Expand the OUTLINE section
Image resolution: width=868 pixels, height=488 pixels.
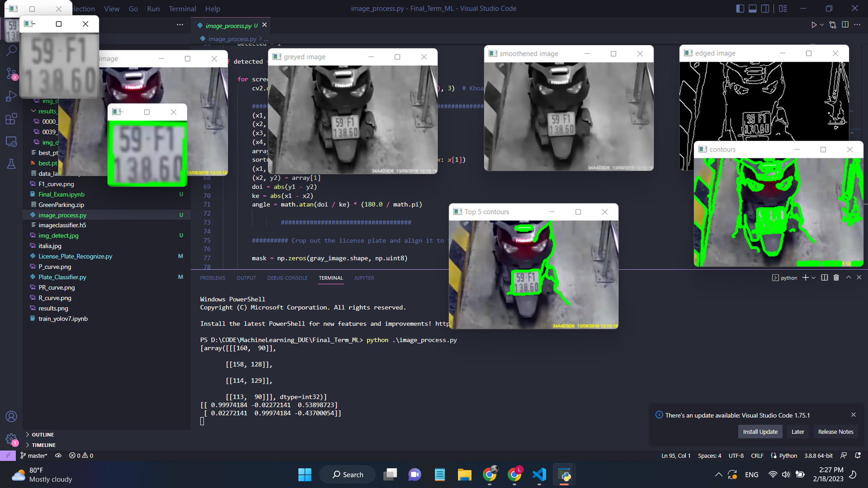[x=43, y=434]
